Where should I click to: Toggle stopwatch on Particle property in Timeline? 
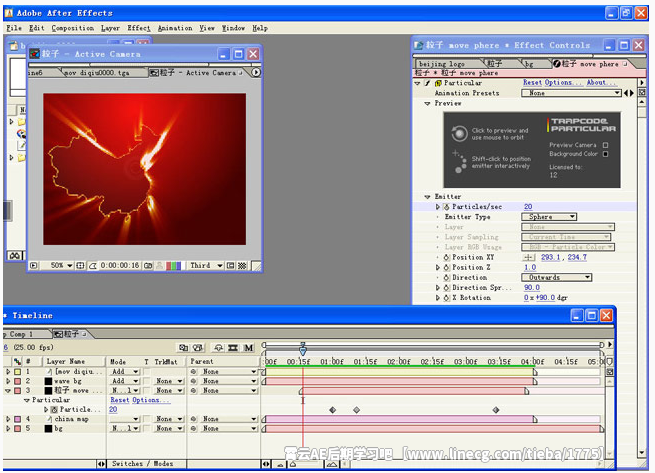coord(54,409)
